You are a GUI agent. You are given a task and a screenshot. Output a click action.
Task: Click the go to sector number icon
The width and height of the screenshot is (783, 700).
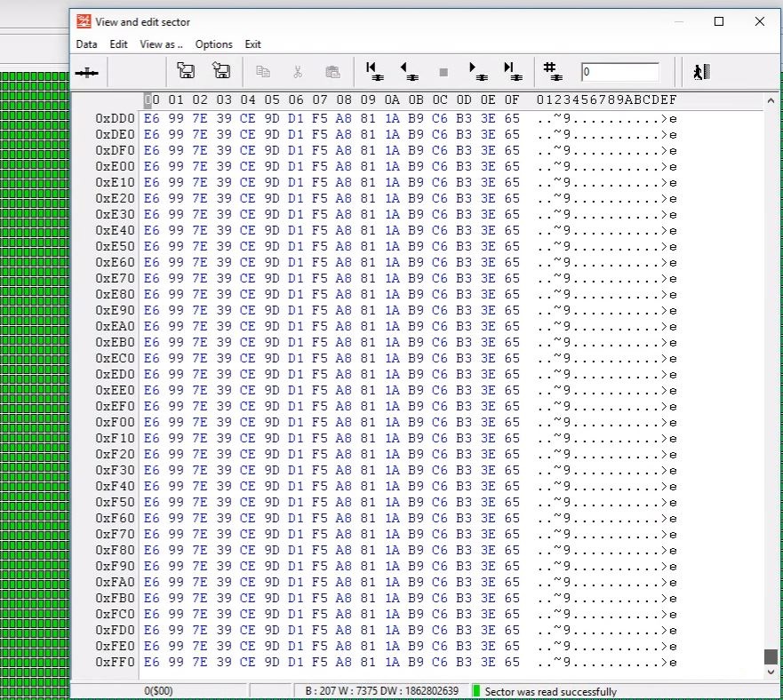point(551,71)
